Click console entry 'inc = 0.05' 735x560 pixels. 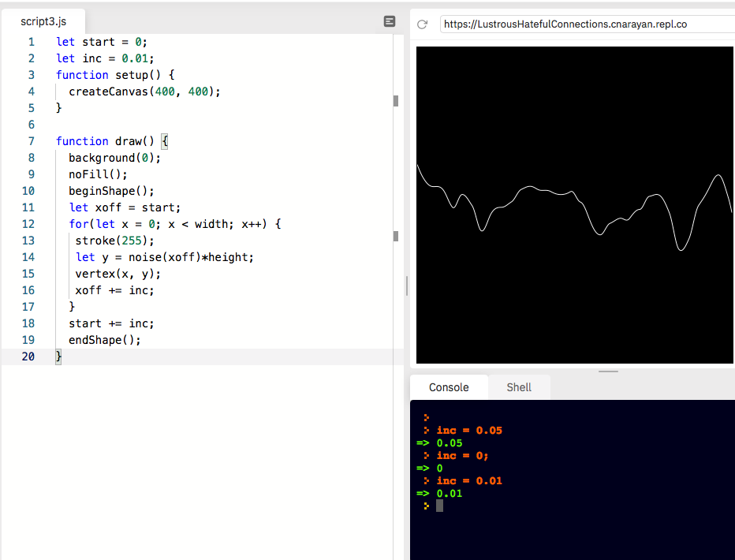point(469,430)
